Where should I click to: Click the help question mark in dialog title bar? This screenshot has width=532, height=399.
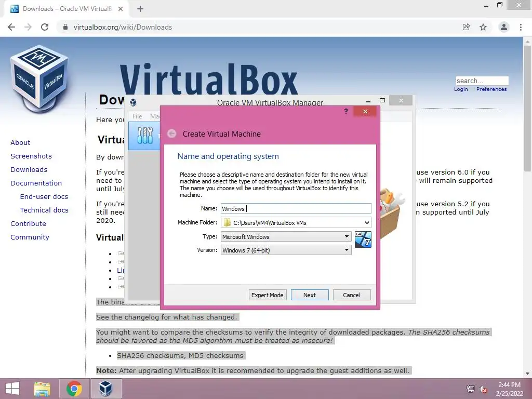[345, 111]
